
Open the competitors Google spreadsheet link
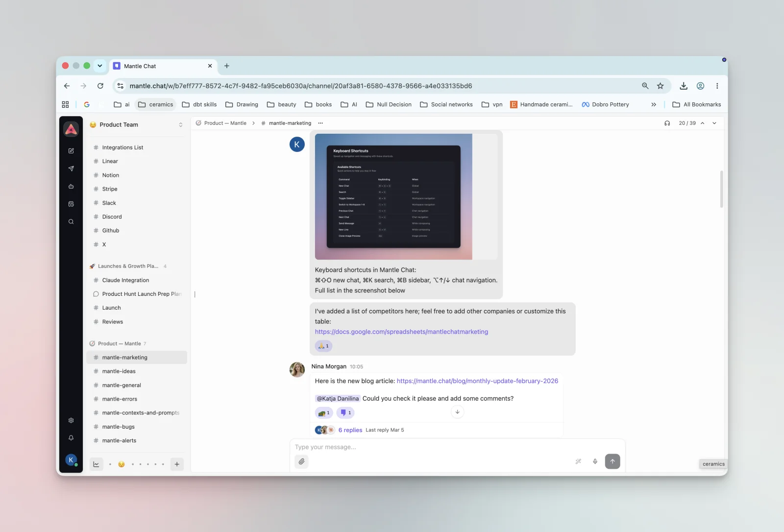pyautogui.click(x=401, y=332)
